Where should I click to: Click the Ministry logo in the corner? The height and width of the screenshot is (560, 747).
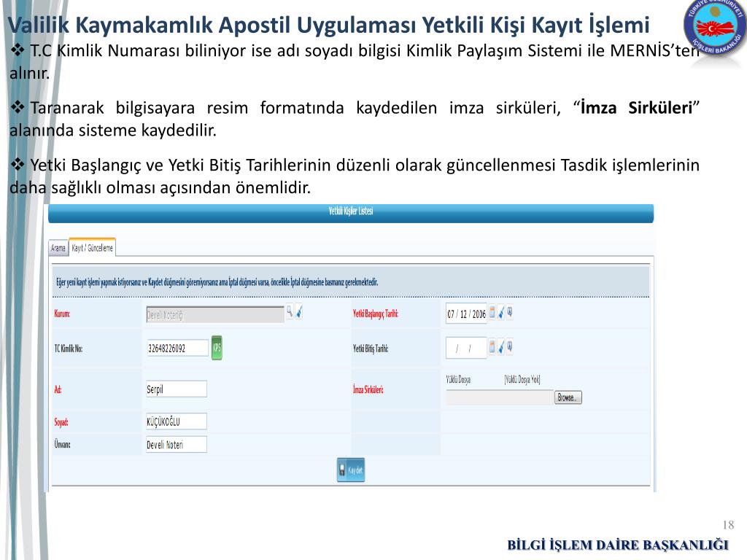coord(715,28)
